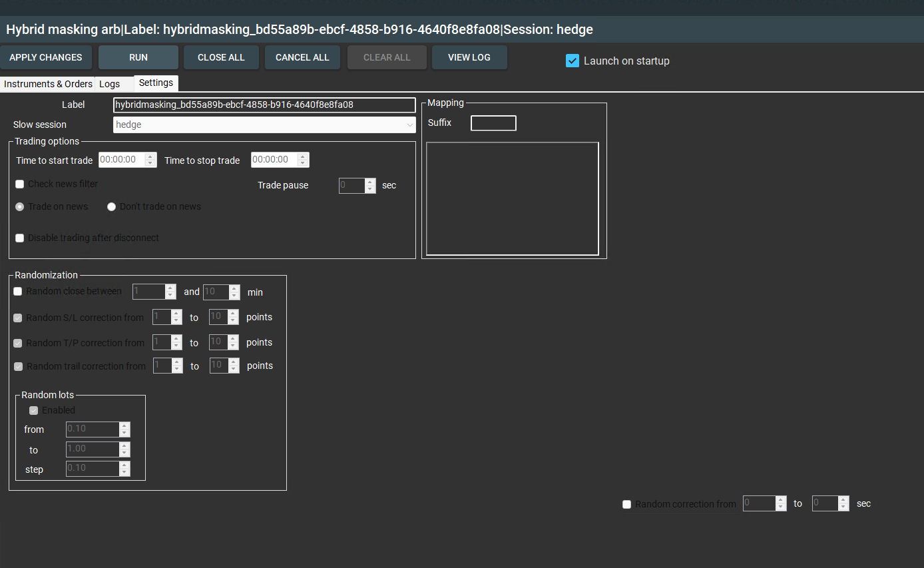
Task: Decrease the Time to stop trade spinner
Action: tap(304, 163)
